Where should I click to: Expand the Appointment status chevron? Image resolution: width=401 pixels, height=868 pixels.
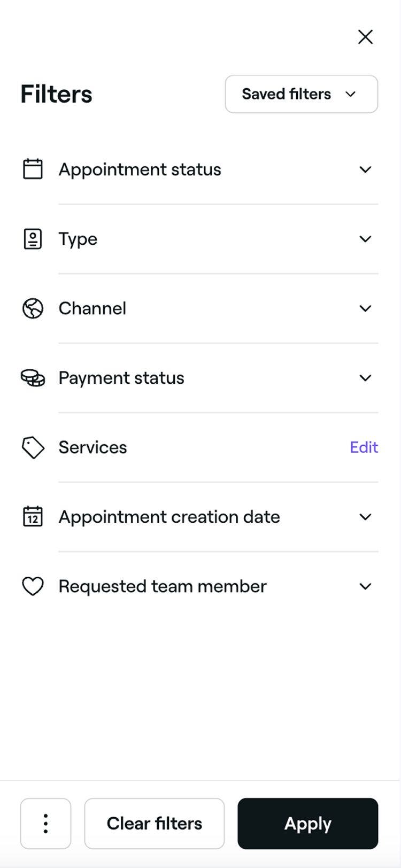(365, 169)
